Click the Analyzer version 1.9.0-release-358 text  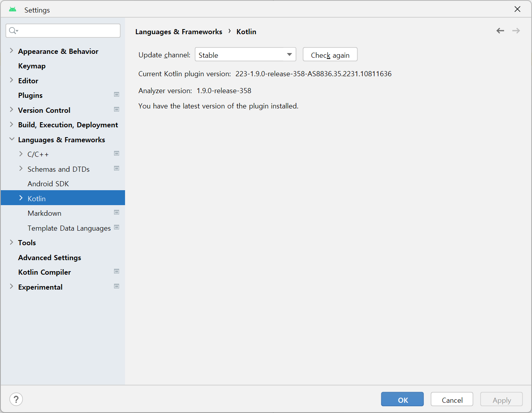click(195, 91)
